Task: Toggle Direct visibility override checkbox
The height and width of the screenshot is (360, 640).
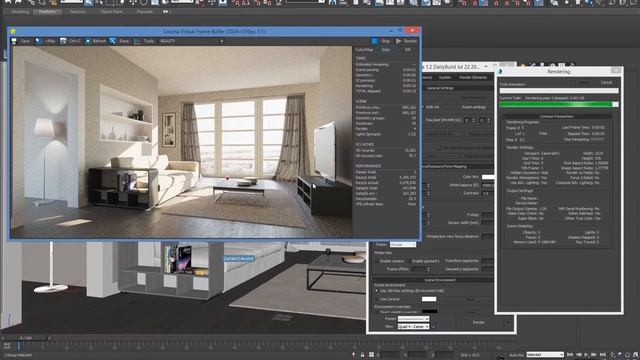Action: click(377, 312)
